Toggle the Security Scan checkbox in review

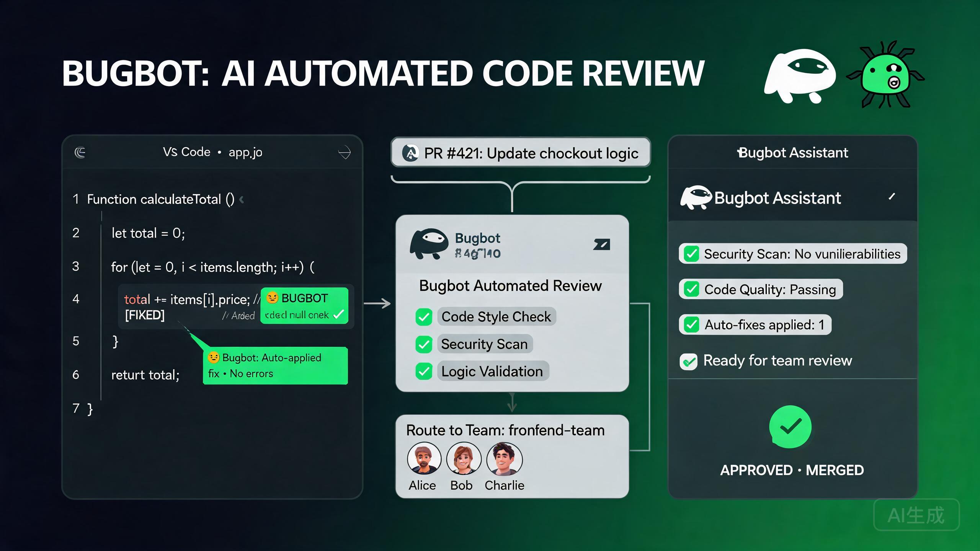(424, 344)
